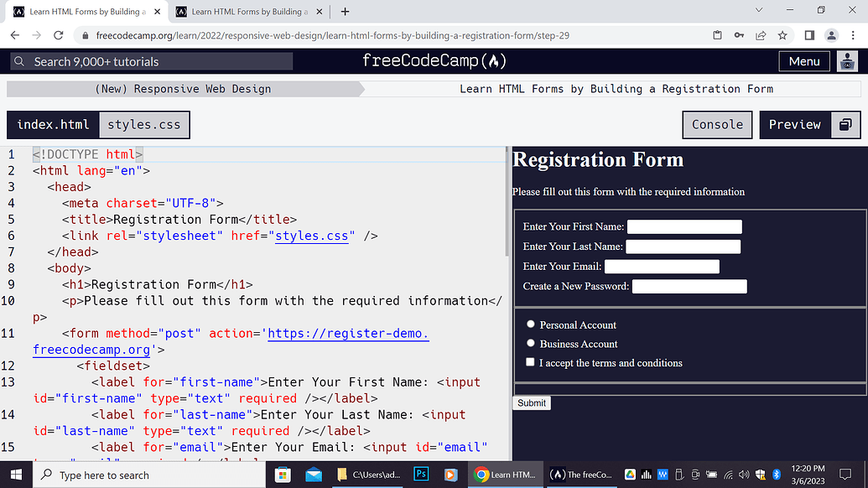Open the Bluetooth icon in the system tray
The image size is (868, 488).
[777, 475]
